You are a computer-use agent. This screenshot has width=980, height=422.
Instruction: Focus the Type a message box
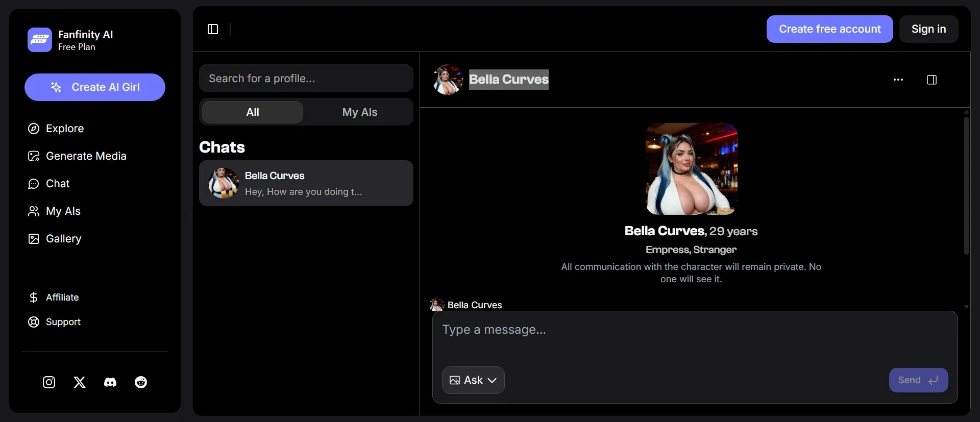(x=695, y=337)
